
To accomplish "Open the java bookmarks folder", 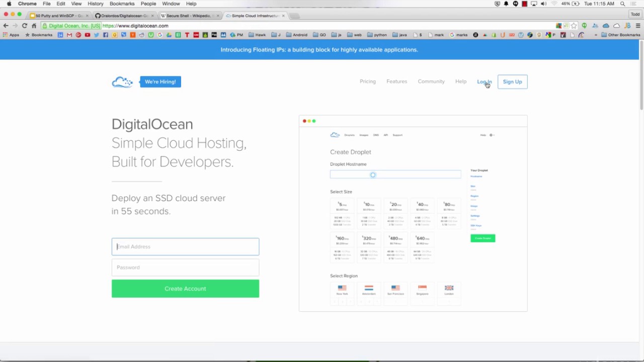I will pos(399,35).
